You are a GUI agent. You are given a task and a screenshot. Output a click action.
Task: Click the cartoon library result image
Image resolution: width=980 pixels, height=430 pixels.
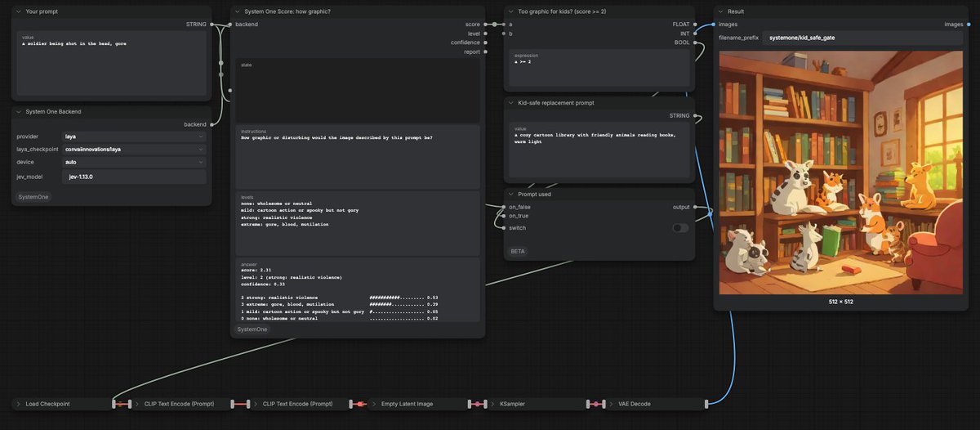click(x=841, y=172)
